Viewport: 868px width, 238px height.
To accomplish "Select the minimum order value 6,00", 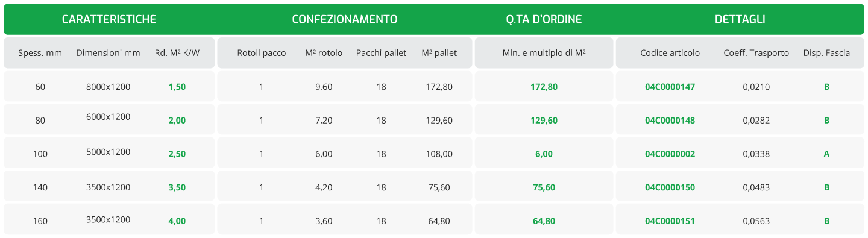I will 544,154.
